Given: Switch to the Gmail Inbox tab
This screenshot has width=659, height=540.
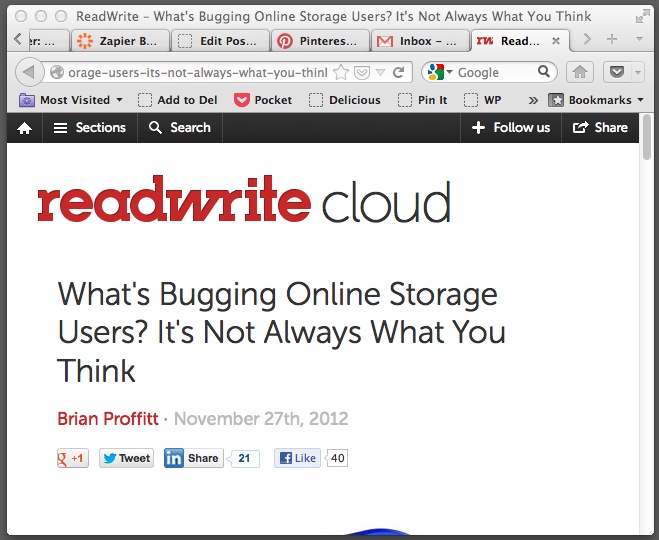Looking at the screenshot, I should coord(420,41).
